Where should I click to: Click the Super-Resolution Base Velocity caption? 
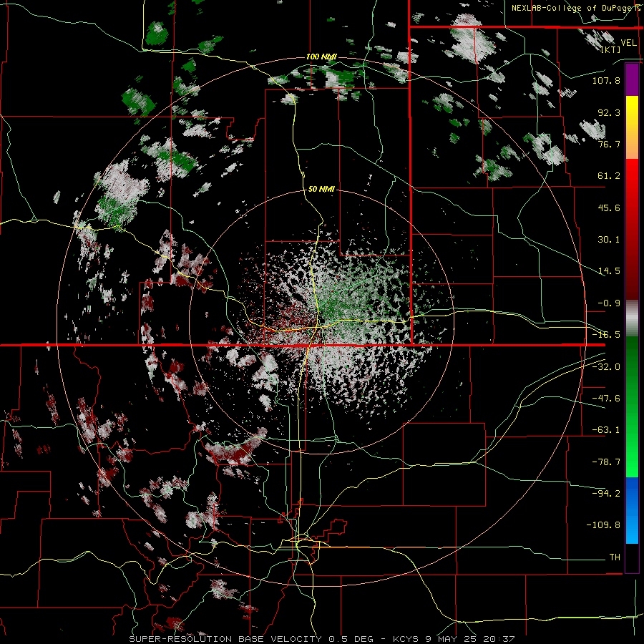pos(321,639)
